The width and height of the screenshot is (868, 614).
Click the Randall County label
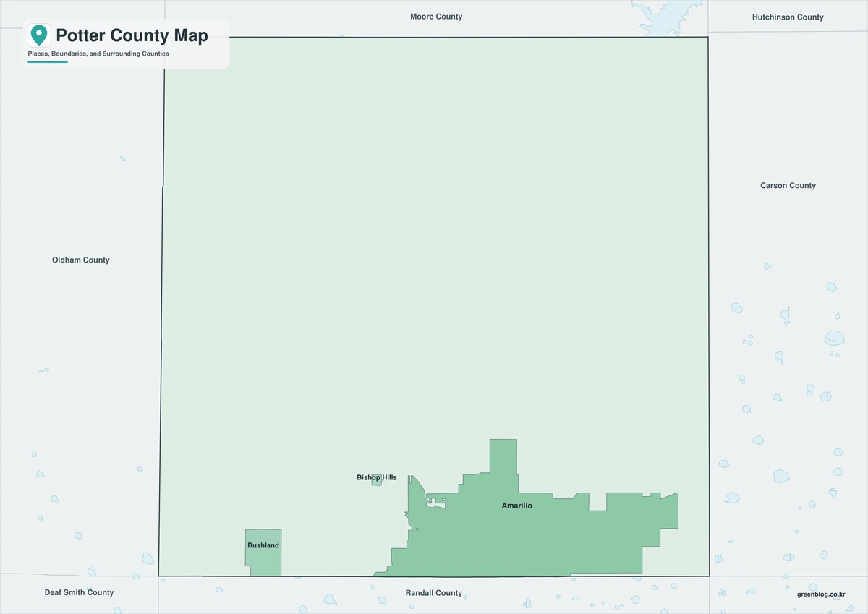point(433,593)
